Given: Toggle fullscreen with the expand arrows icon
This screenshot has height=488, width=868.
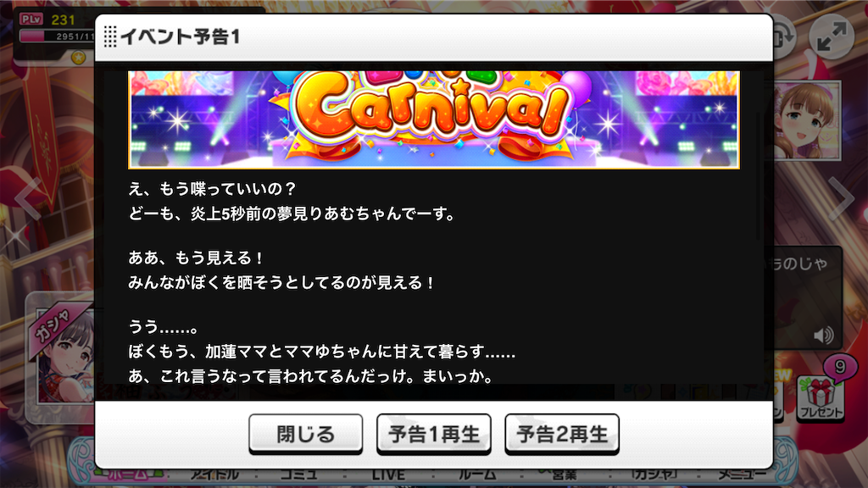Looking at the screenshot, I should pyautogui.click(x=832, y=36).
